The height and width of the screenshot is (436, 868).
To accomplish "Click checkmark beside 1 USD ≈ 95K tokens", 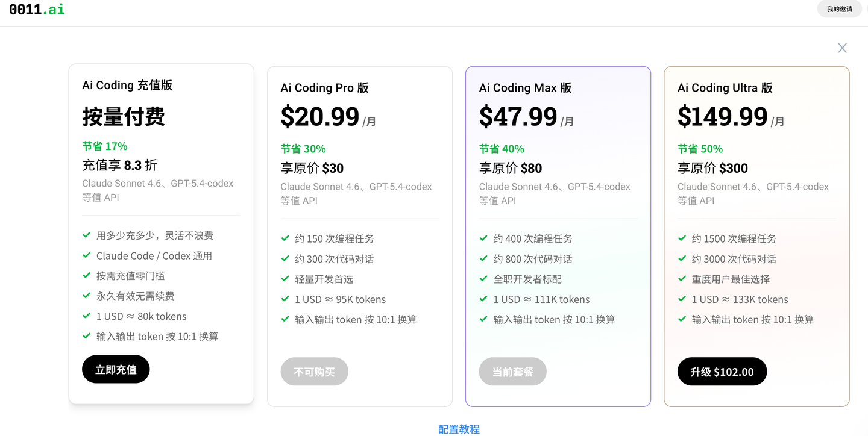I will 285,299.
